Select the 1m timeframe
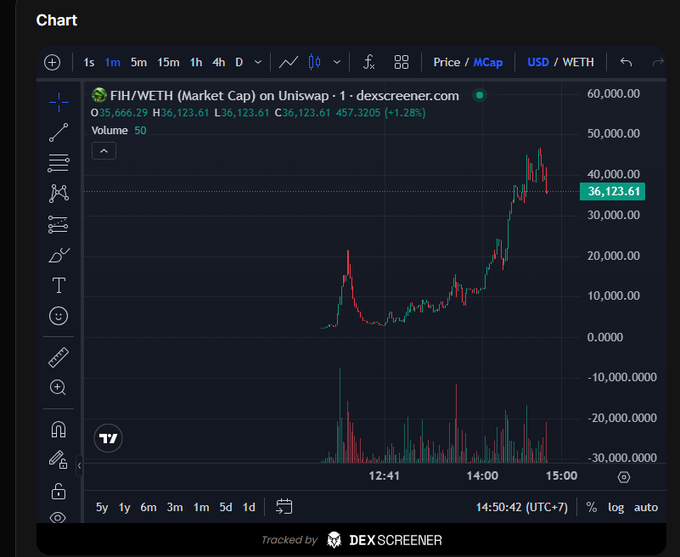The height and width of the screenshot is (557, 680). point(112,62)
